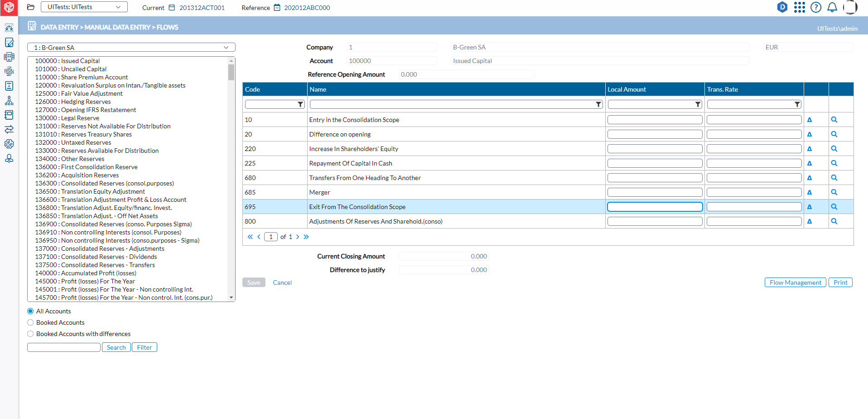Viewport: 868px width, 419px height.
Task: Go to the last page of flows
Action: [306, 237]
